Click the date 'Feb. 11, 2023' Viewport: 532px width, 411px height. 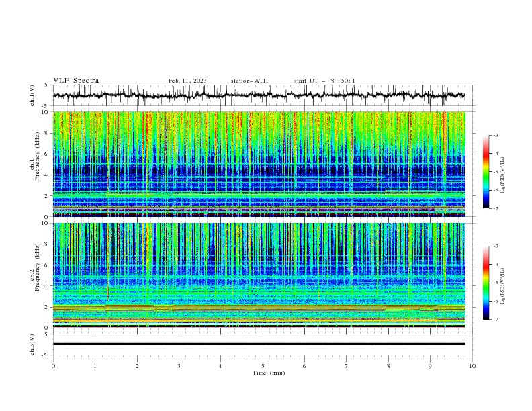pos(187,81)
